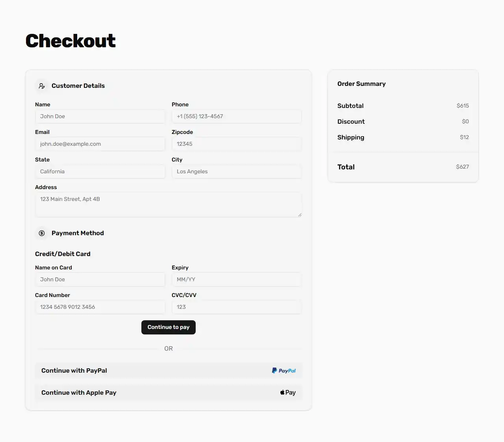Screen dimensions: 504x442
Task: Click the CVC/CVV field
Action: [x=236, y=307]
